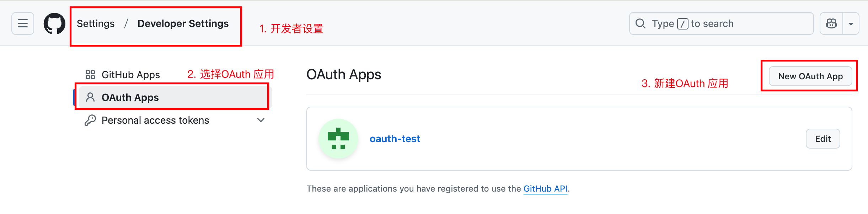Screen dimensions: 868x214
Task: Click the oauth-test app avatar
Action: (338, 139)
